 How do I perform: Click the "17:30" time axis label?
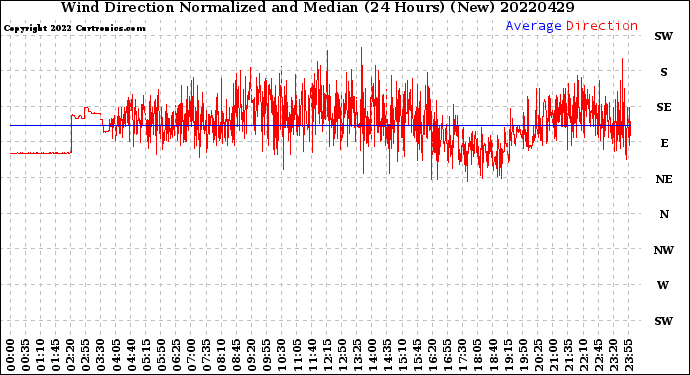[462, 355]
